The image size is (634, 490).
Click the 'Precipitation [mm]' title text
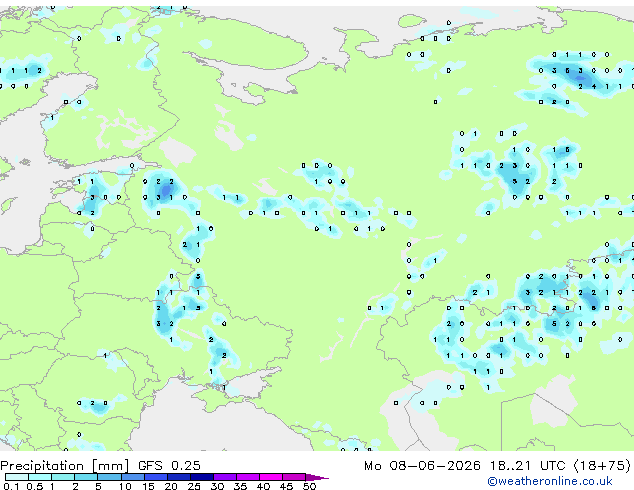coord(64,466)
